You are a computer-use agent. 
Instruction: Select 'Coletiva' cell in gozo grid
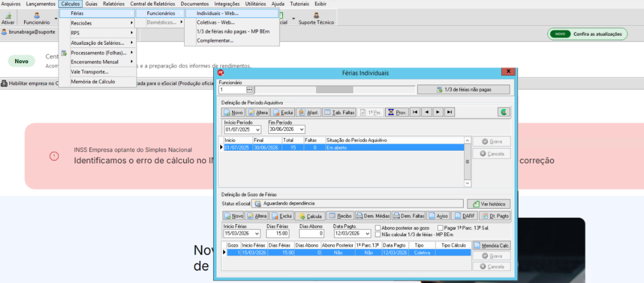[x=422, y=253]
